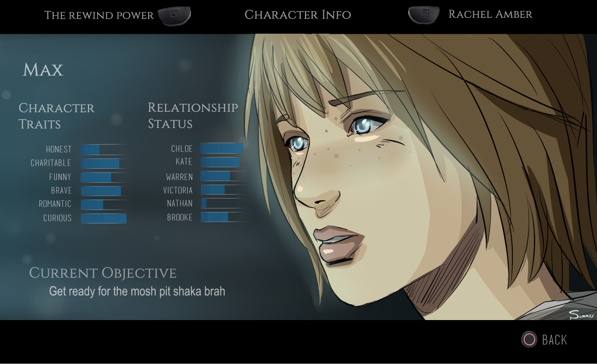Click the 'Character Traits' heading
The width and height of the screenshot is (597, 364).
[x=56, y=116]
